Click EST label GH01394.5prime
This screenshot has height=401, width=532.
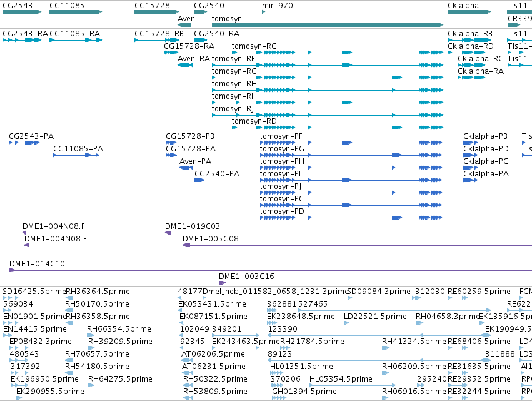pyautogui.click(x=304, y=392)
